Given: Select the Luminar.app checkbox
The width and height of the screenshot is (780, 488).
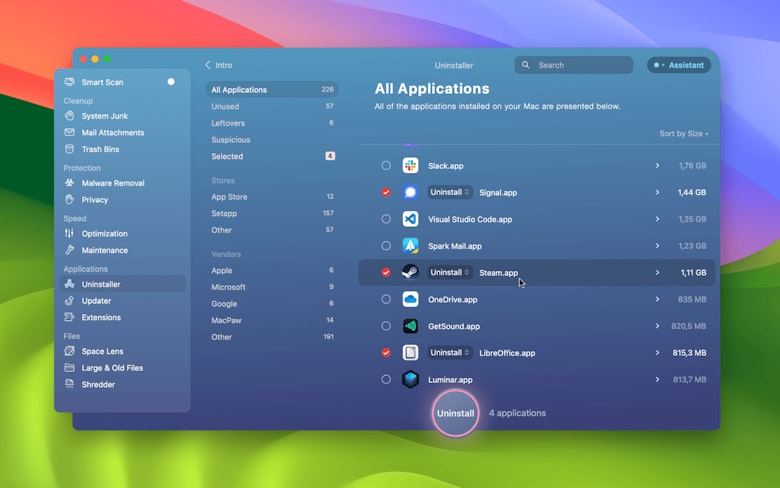Looking at the screenshot, I should (386, 379).
